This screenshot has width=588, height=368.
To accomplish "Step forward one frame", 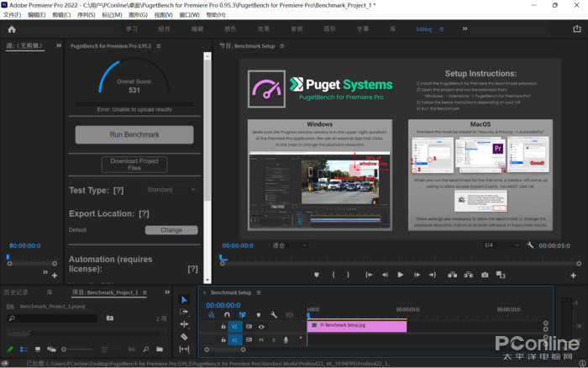I will click(x=417, y=275).
